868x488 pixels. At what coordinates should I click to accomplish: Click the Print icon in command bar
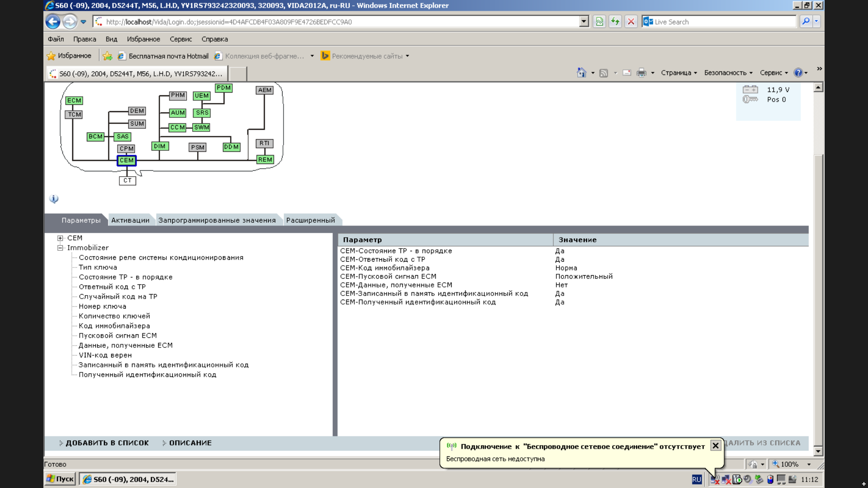pyautogui.click(x=641, y=73)
